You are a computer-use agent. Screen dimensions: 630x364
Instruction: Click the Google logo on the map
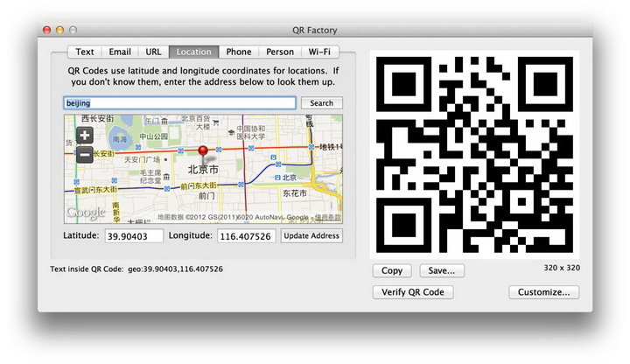(x=86, y=213)
